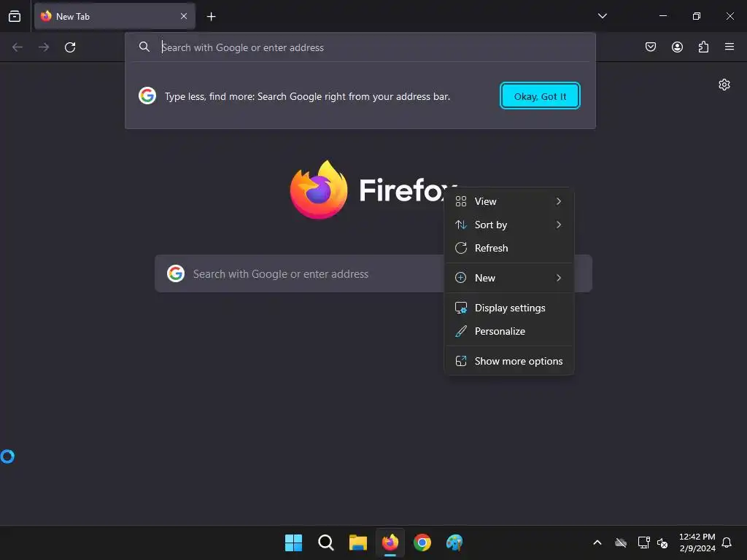Choose Personalize from the context menu
The width and height of the screenshot is (747, 560).
pyautogui.click(x=508, y=331)
